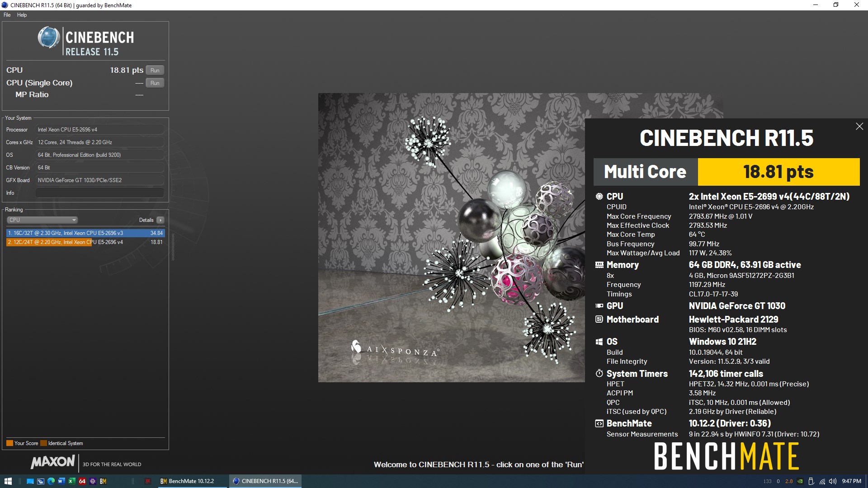Open the Help menu
The image size is (868, 488).
[x=22, y=15]
